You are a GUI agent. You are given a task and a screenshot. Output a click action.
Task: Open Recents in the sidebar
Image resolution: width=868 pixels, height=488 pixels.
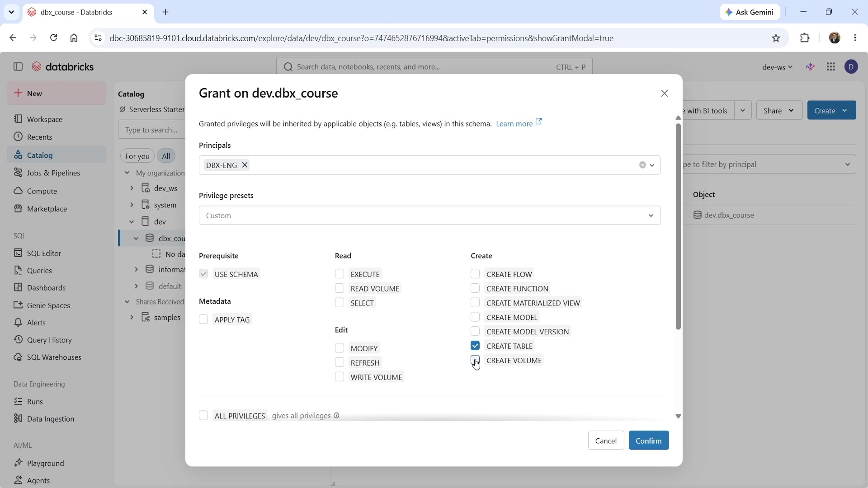click(x=57, y=137)
